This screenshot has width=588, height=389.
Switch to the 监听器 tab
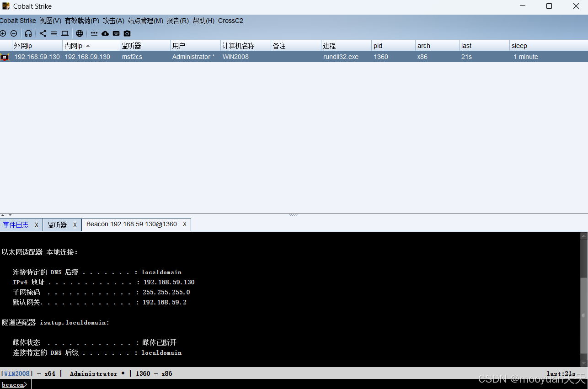(57, 225)
